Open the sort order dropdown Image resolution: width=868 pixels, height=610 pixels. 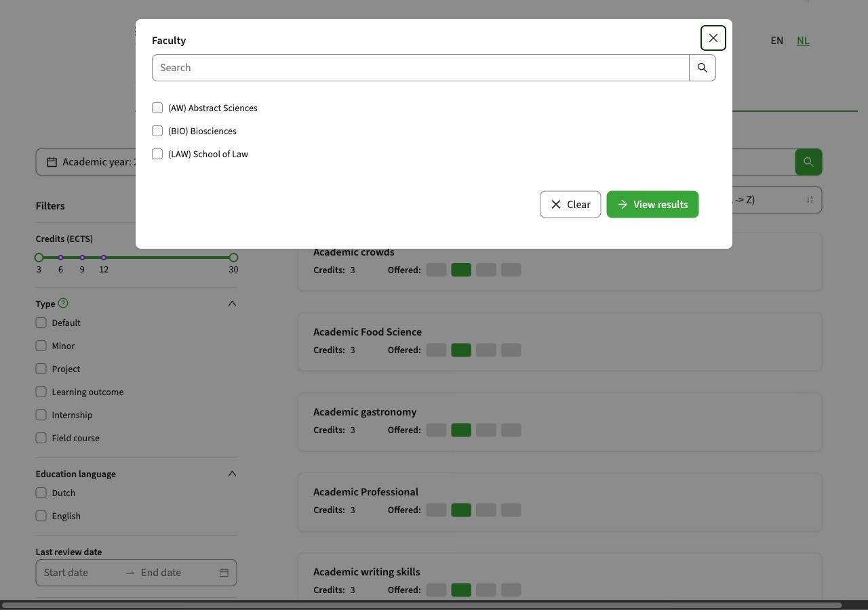click(x=777, y=200)
